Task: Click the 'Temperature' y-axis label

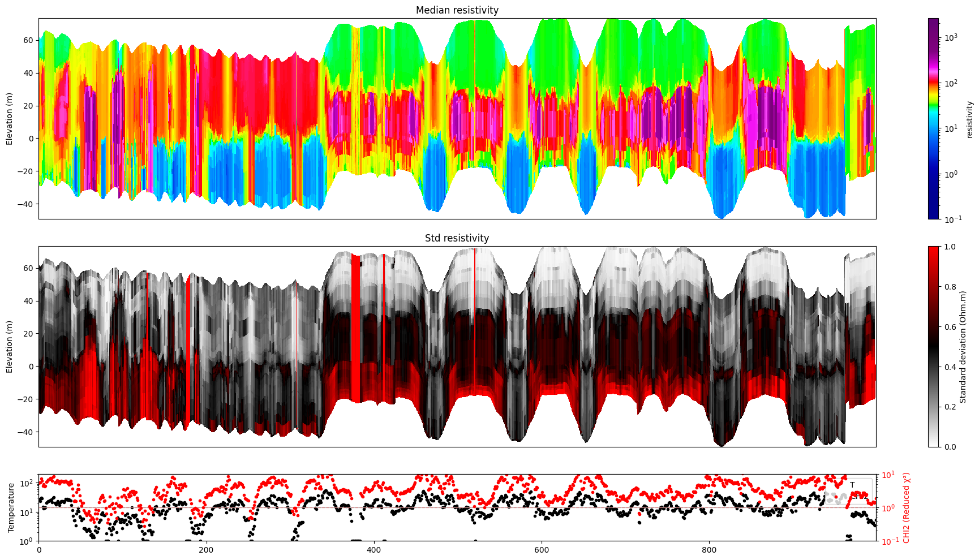Action: (x=10, y=507)
